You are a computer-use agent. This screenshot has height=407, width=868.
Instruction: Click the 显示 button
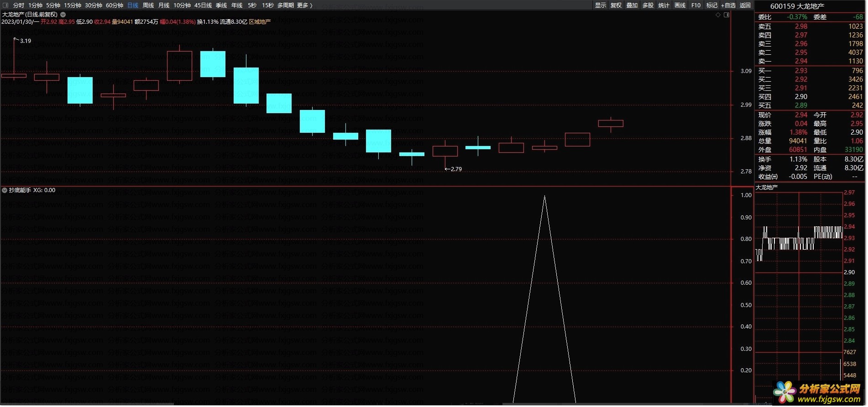click(x=601, y=5)
